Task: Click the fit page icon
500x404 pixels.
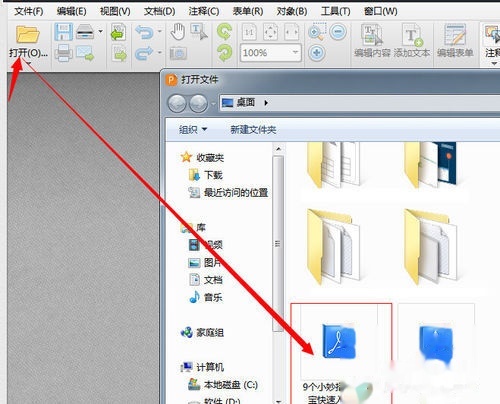Action: click(x=270, y=33)
